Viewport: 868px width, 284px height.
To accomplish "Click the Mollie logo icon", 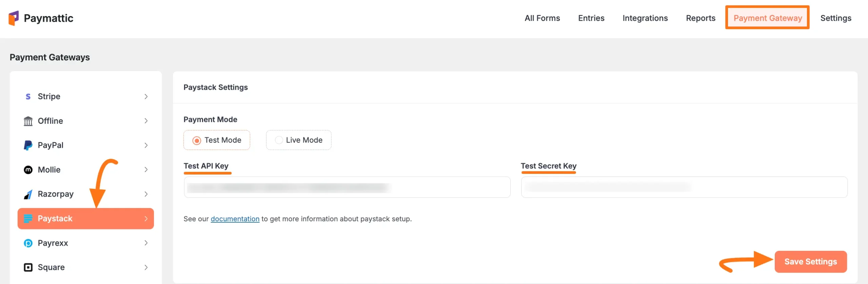I will pyautogui.click(x=28, y=170).
